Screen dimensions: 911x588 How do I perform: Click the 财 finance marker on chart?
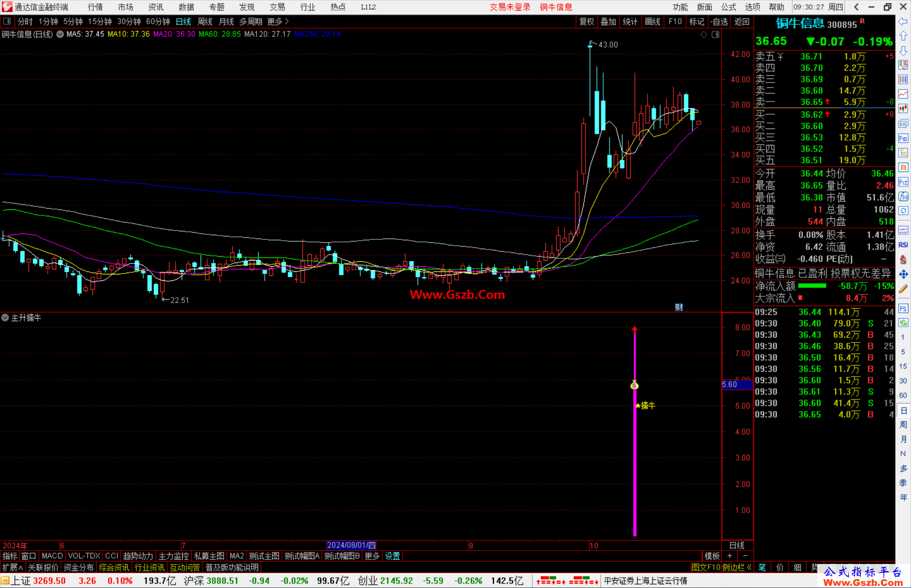[x=679, y=307]
